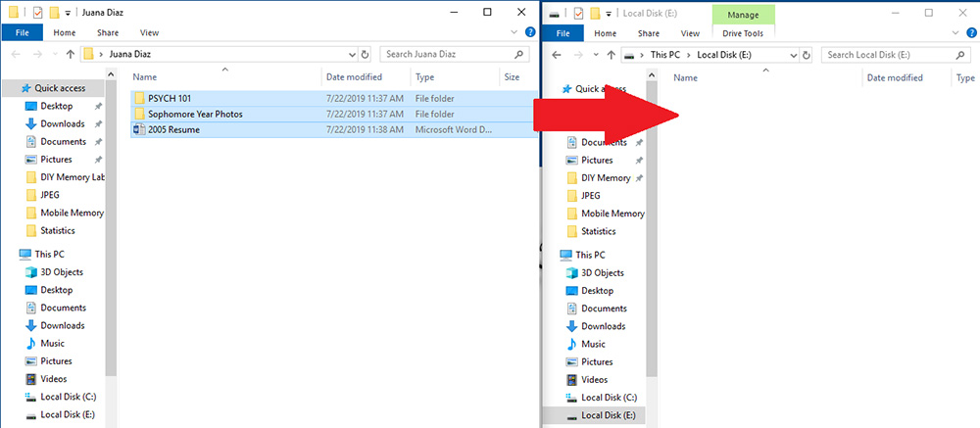
Task: Open the File menu in Local Disk window
Action: click(563, 32)
